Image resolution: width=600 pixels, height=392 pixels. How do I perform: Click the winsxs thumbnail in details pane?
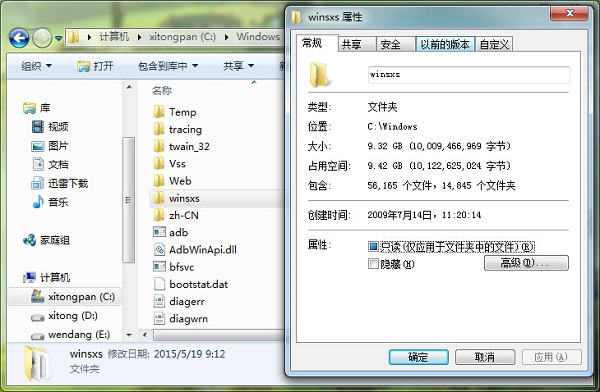[37, 364]
